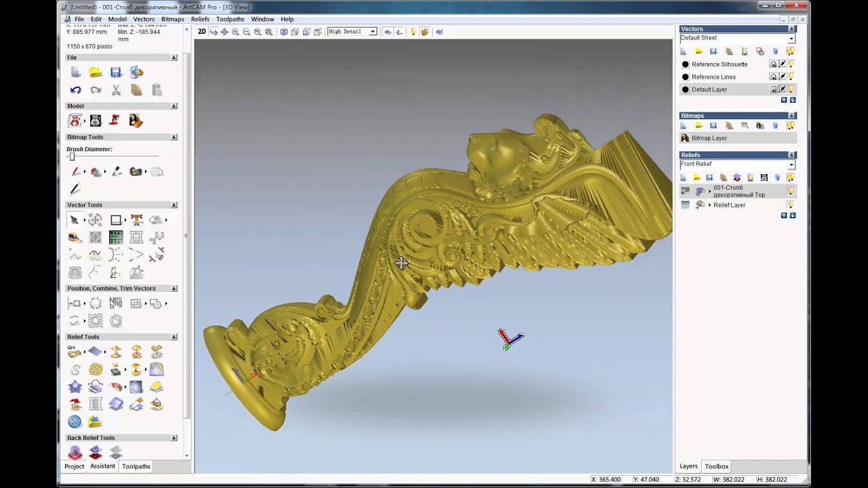Image resolution: width=868 pixels, height=488 pixels.
Task: Open a file with the yellow folder icon
Action: point(96,73)
